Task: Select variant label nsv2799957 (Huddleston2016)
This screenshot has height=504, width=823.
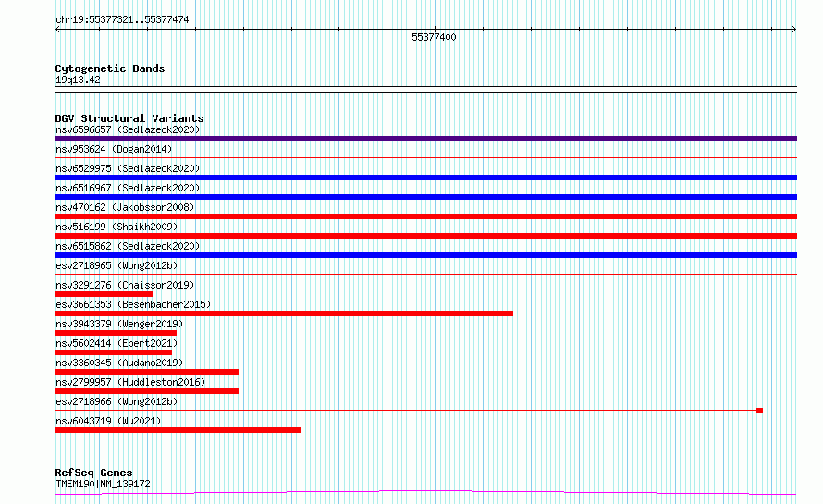Action: (130, 382)
